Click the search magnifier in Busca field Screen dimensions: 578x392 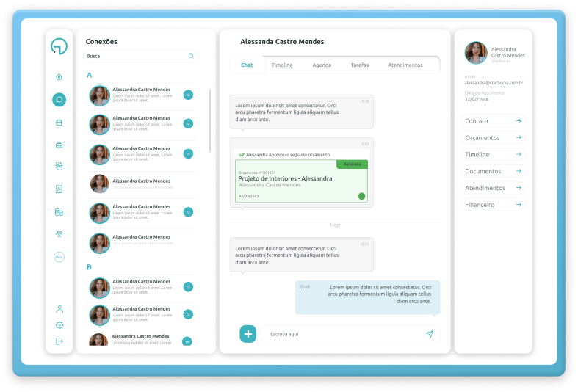[x=191, y=56]
